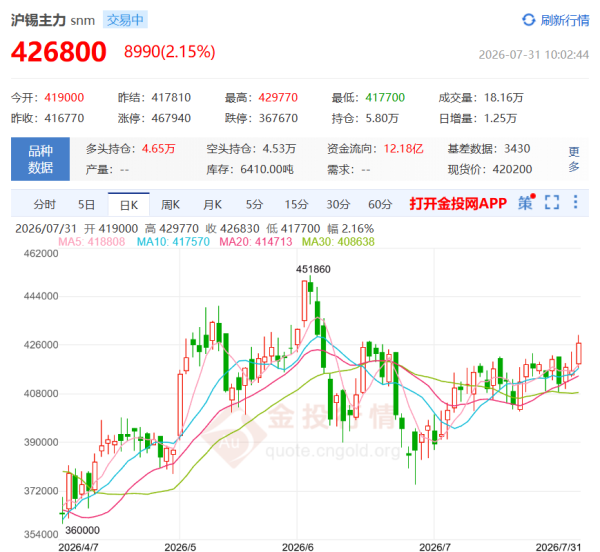Click the current price 426800
Image resolution: width=600 pixels, height=552 pixels.
[x=59, y=52]
